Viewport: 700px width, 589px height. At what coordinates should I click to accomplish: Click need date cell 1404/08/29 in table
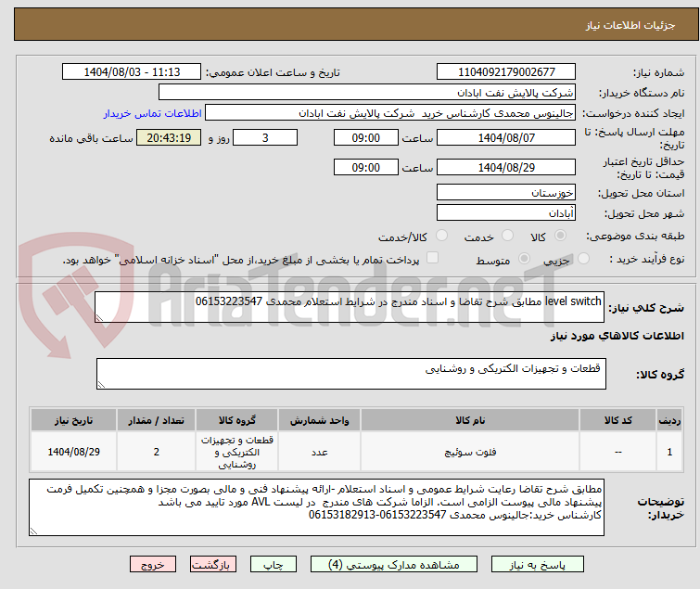click(x=73, y=452)
